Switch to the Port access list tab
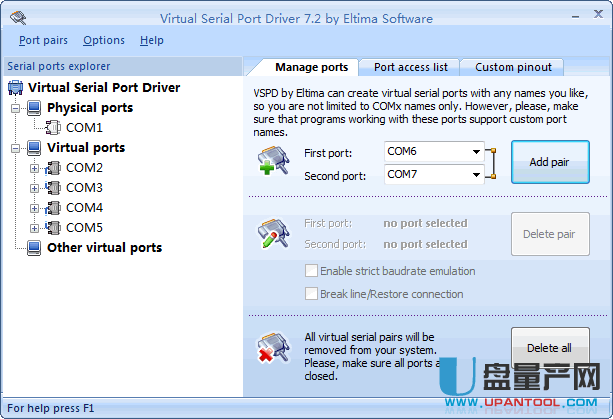 [410, 67]
